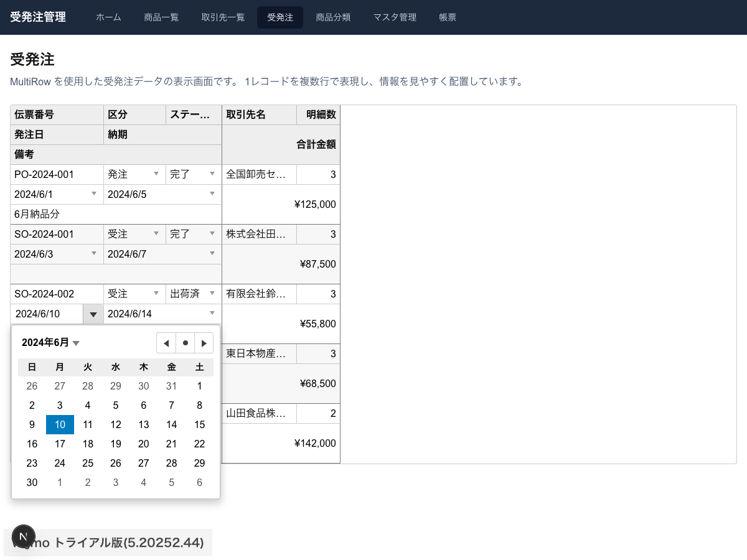Open the 商品一覧 navigation tab

pos(161,17)
